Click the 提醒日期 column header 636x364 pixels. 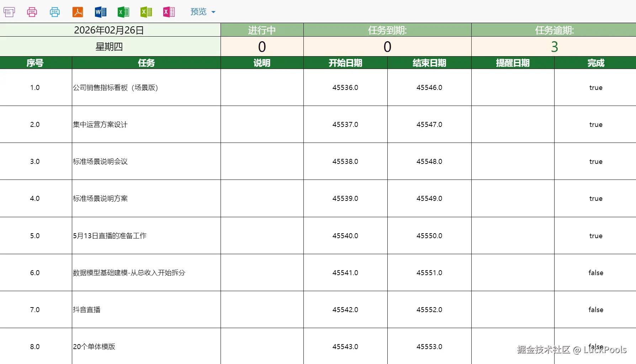pos(513,63)
